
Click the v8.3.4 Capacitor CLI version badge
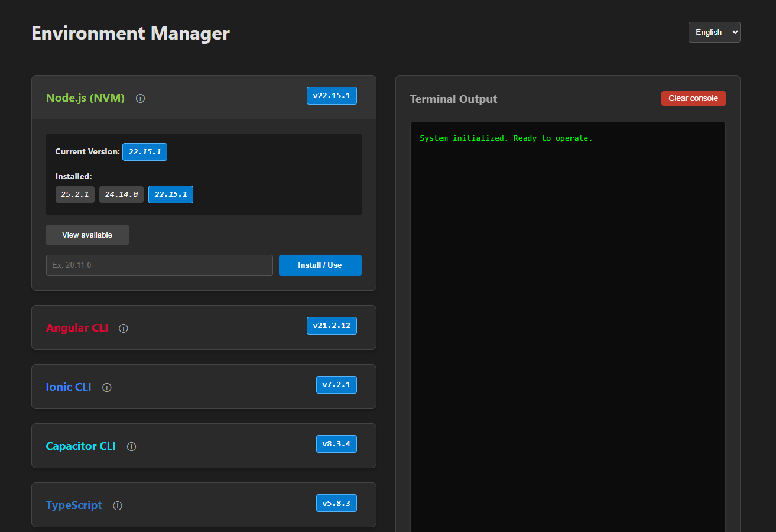click(x=336, y=444)
